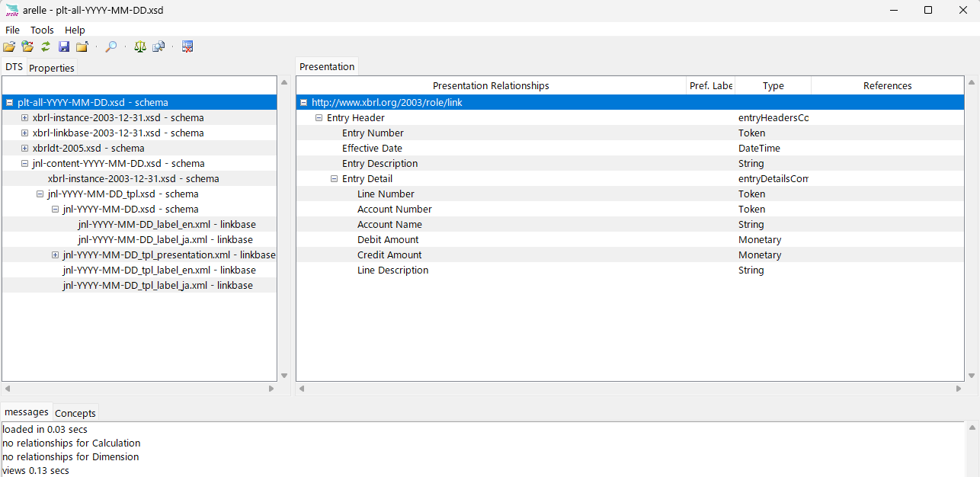Screen dimensions: 980x477
Task: Reload the document using the green arrows icon
Action: (x=46, y=46)
